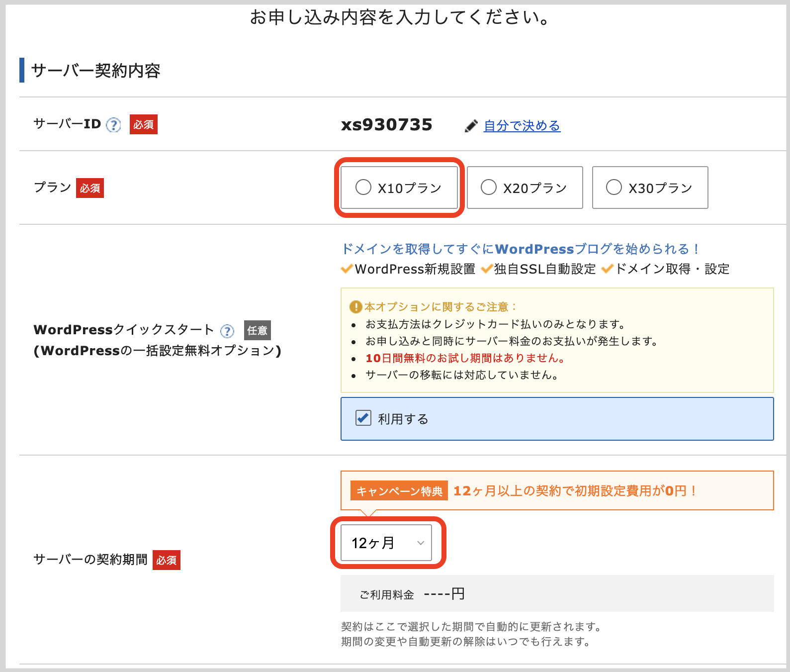Choose the X20プラン radio option
The width and height of the screenshot is (790, 672).
[489, 188]
